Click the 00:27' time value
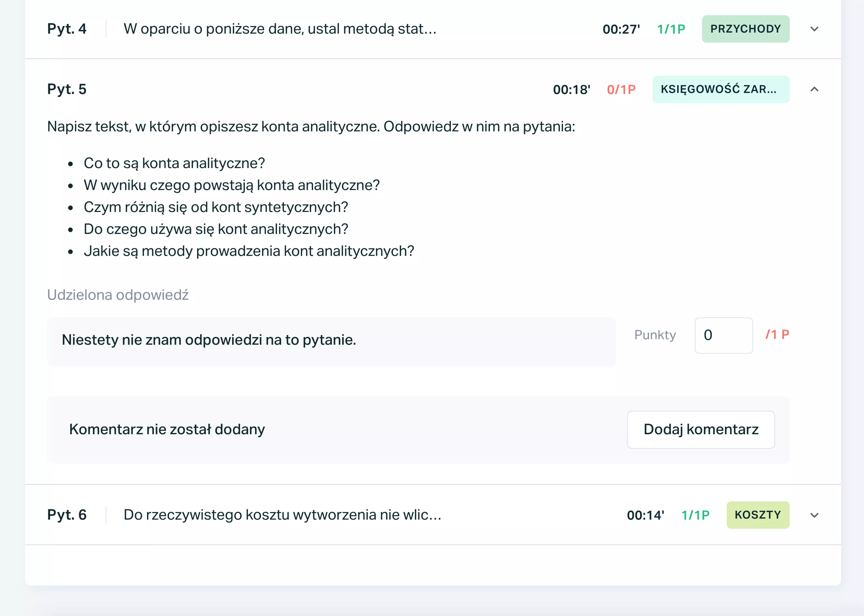The width and height of the screenshot is (864, 616). [x=621, y=29]
